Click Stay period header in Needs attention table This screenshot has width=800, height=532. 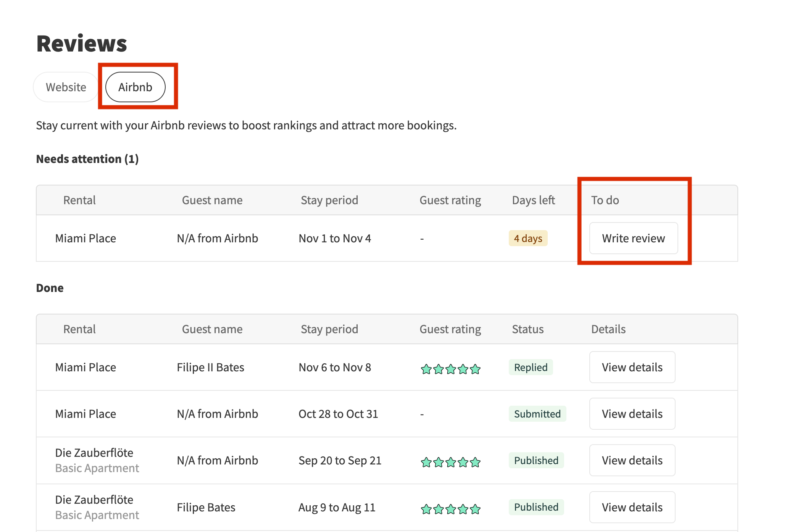click(329, 200)
